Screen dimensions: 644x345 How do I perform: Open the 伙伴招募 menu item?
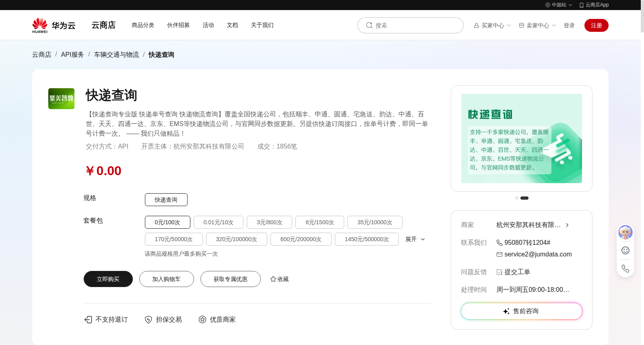[178, 25]
